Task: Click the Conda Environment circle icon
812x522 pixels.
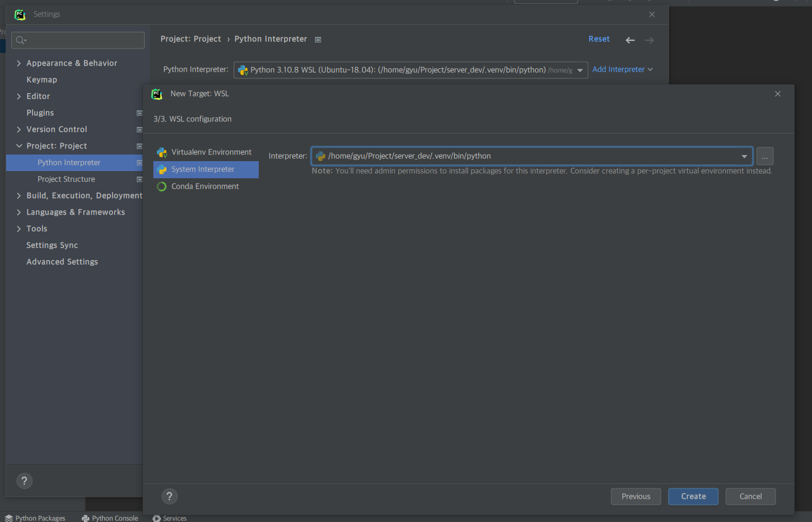Action: click(162, 187)
